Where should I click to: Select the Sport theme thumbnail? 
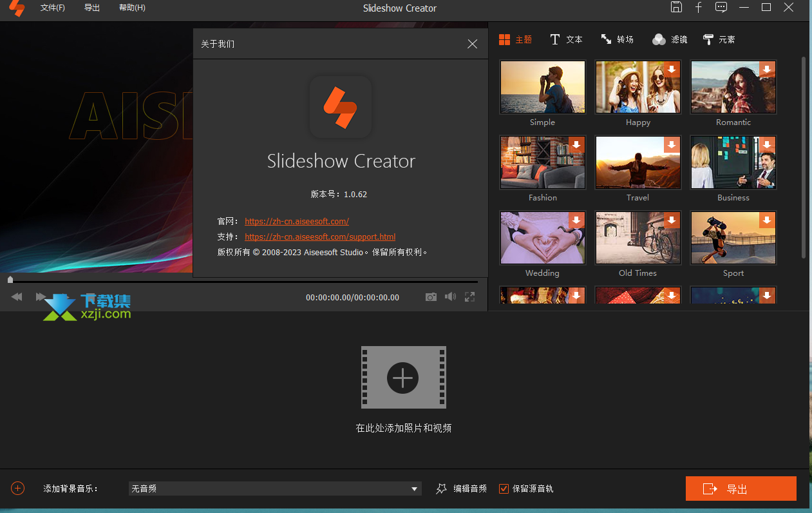[733, 238]
